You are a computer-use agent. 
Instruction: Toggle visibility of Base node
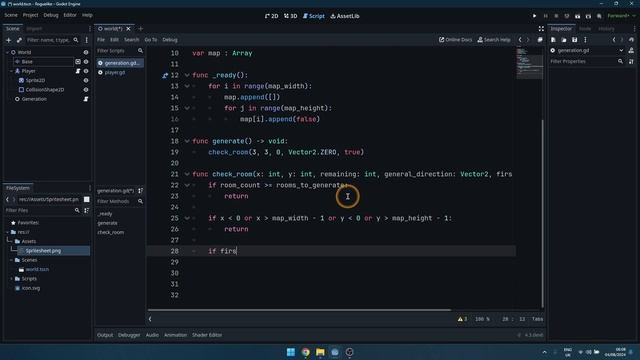tap(86, 62)
